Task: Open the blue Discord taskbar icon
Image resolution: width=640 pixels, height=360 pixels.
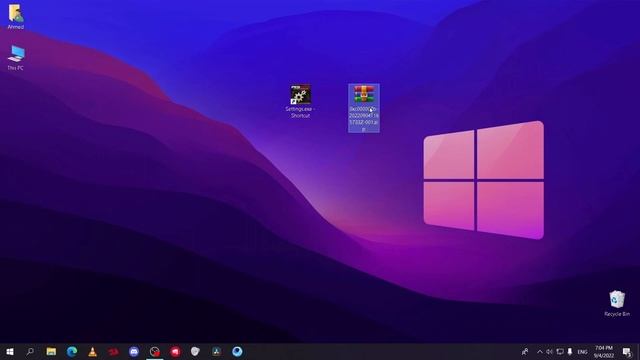Action: pos(134,351)
